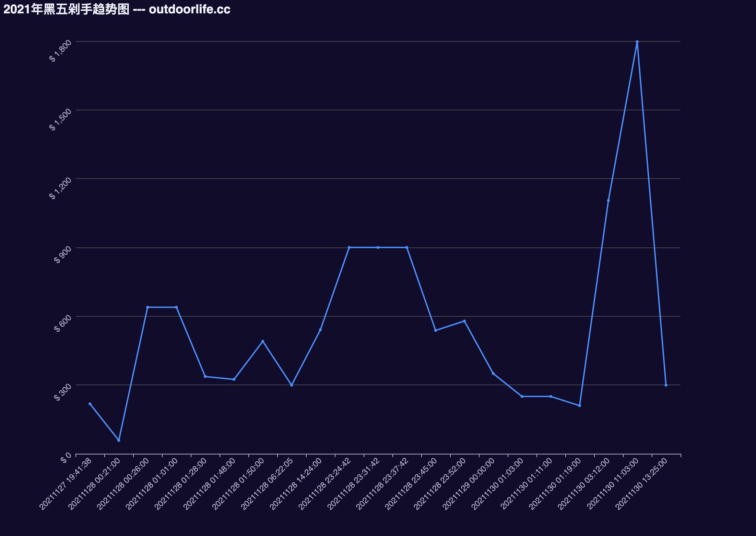
Task: Click the data point at 20211128 01:50:00
Action: (263, 341)
